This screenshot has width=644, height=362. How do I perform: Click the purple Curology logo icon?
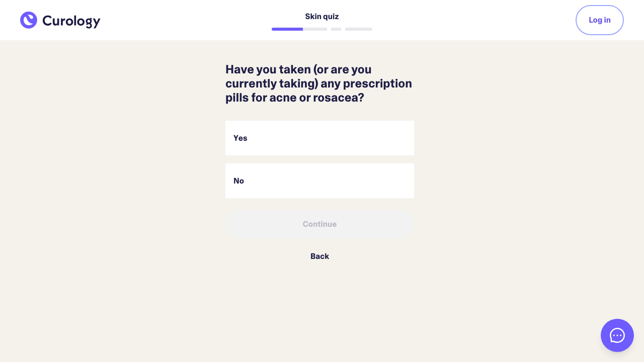point(29,20)
